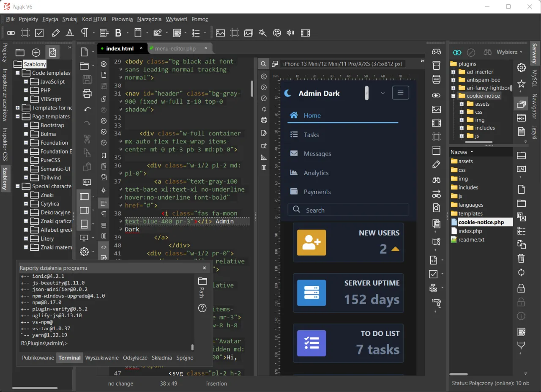Insert audio using the speaker toolbar icon
The width and height of the screenshot is (541, 392).
click(290, 33)
